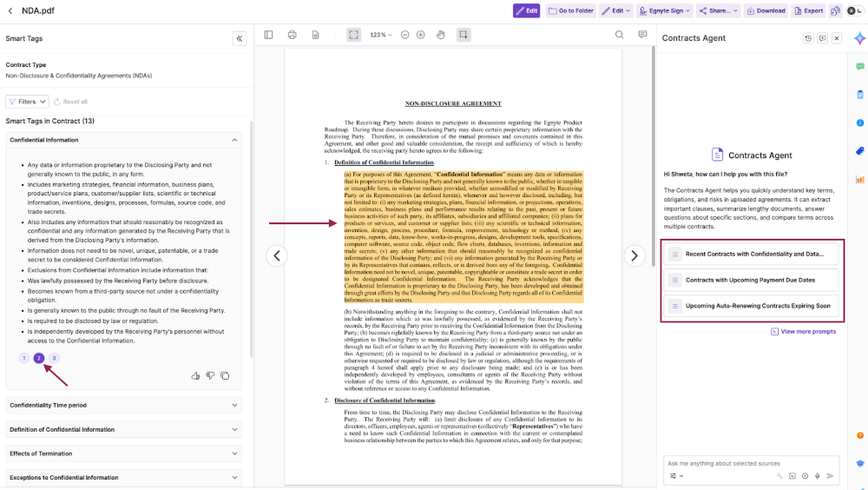This screenshot has height=490, width=868.
Task: Toggle the dark mode switch
Action: (856, 10)
